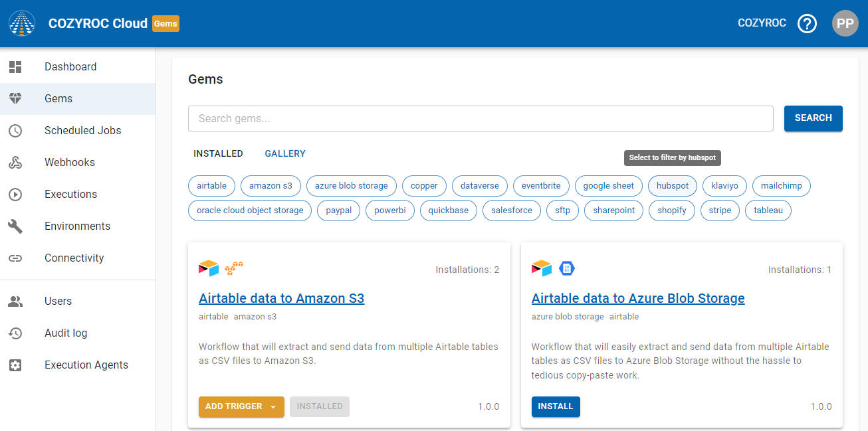Switch to the Gallery tab
The width and height of the screenshot is (868, 431).
[x=285, y=153]
